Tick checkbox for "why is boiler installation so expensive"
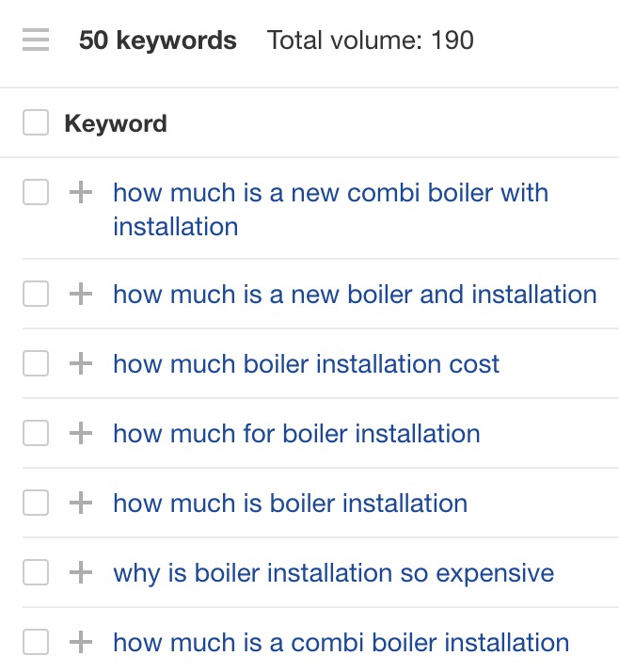Viewport: 619px width, 672px height. [36, 573]
